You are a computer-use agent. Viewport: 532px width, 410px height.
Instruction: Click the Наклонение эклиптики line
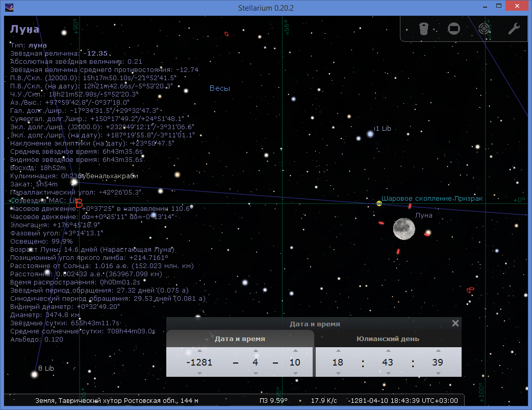(x=92, y=143)
